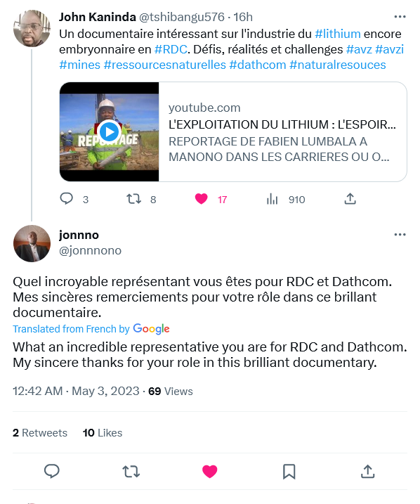Open John Kaninda's profile picture
Image resolution: width=420 pixels, height=504 pixels.
[32, 28]
